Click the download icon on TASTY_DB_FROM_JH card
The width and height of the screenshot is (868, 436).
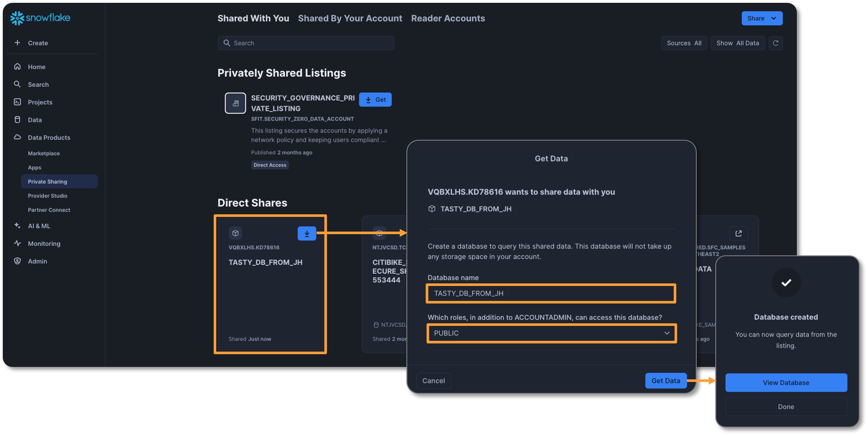tap(307, 234)
